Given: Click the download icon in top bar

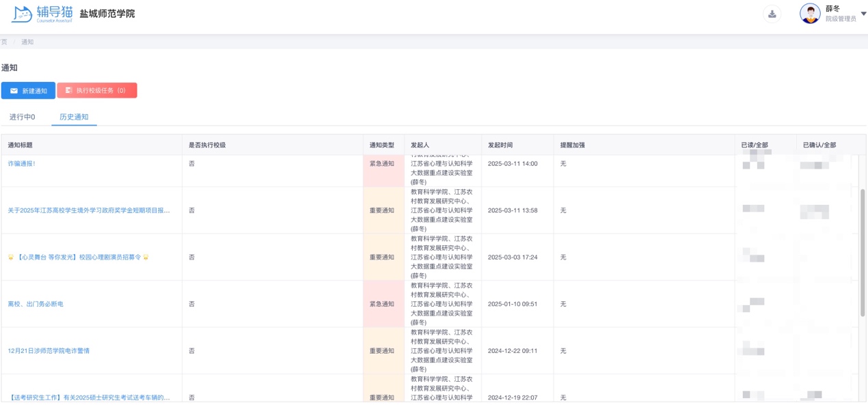Looking at the screenshot, I should (772, 14).
